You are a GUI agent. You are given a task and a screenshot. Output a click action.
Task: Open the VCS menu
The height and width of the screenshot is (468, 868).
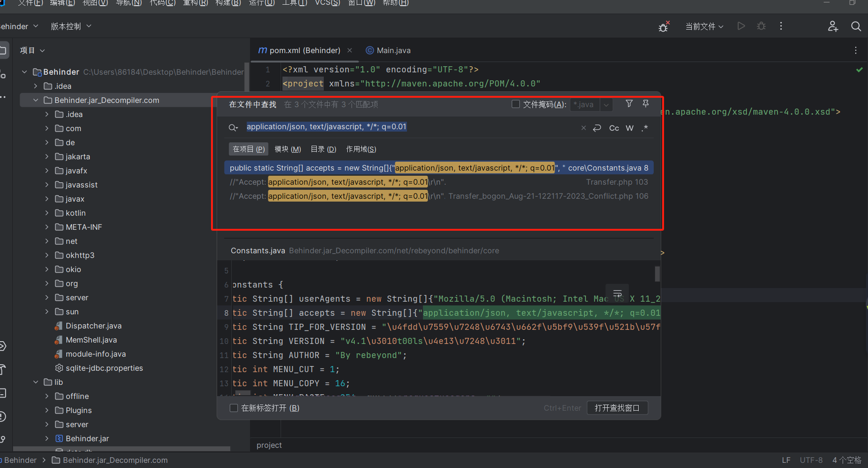tap(328, 3)
